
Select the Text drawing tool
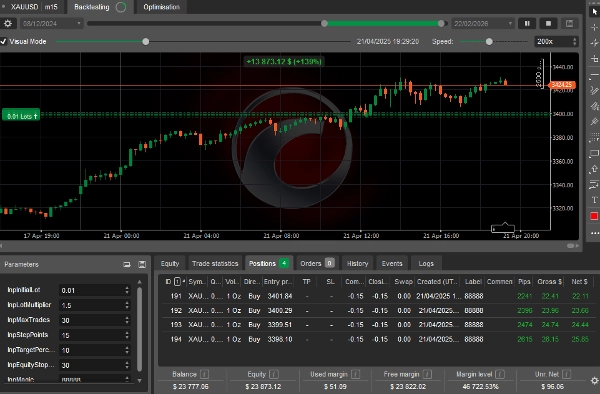pyautogui.click(x=594, y=200)
